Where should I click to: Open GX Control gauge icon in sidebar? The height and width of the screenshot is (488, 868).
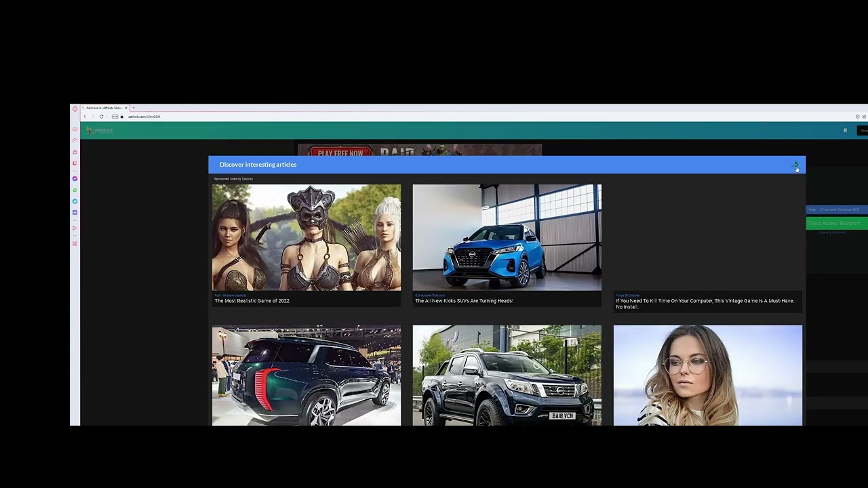click(75, 140)
